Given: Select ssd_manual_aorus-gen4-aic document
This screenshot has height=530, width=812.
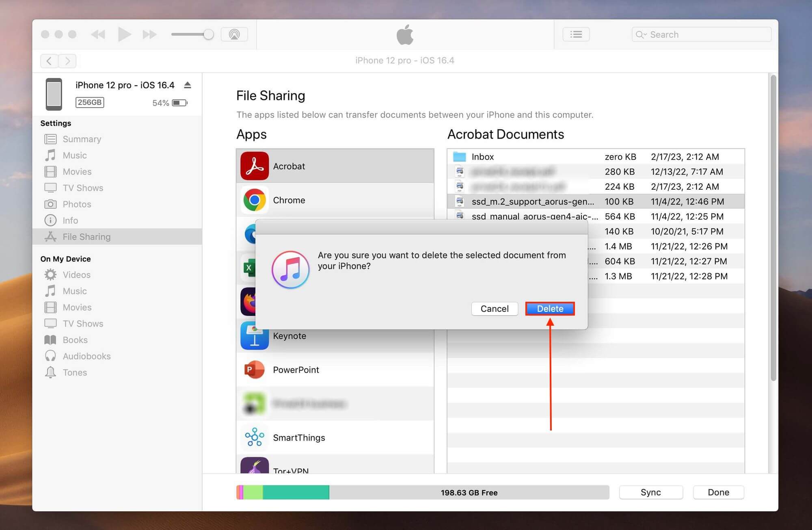Looking at the screenshot, I should (596, 216).
